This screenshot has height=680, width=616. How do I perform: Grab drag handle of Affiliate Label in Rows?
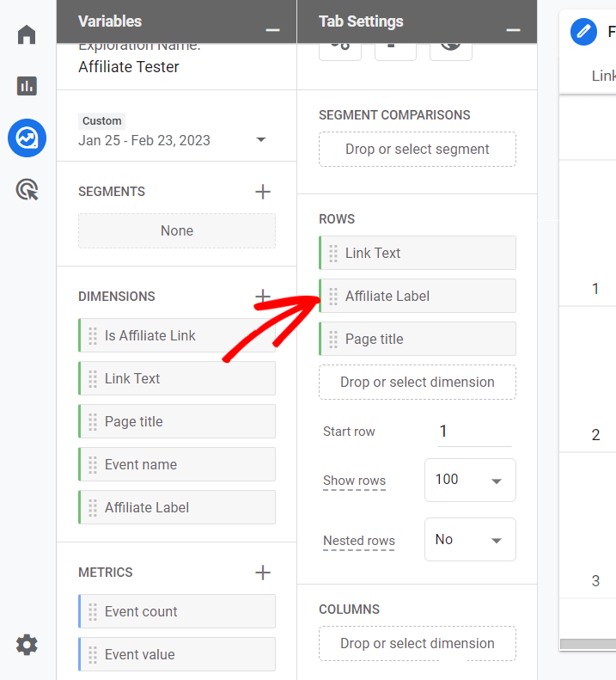333,297
